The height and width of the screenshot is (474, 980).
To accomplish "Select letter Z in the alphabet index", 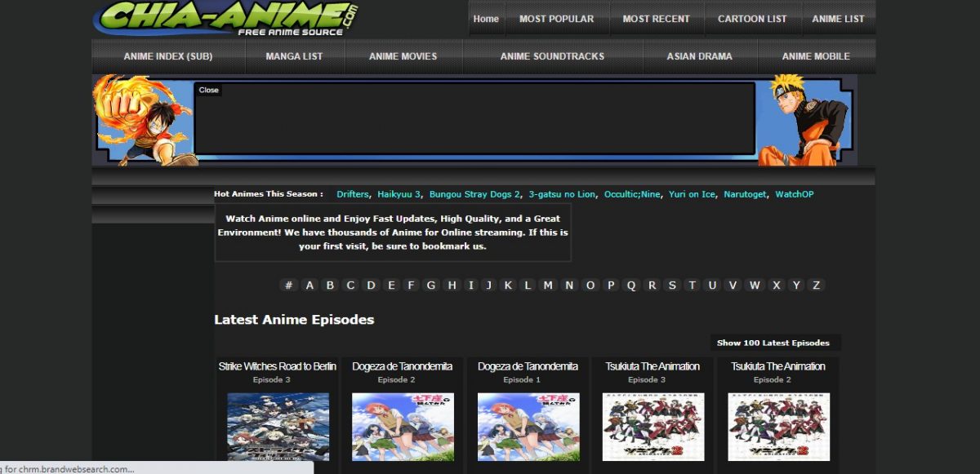I will coord(816,285).
